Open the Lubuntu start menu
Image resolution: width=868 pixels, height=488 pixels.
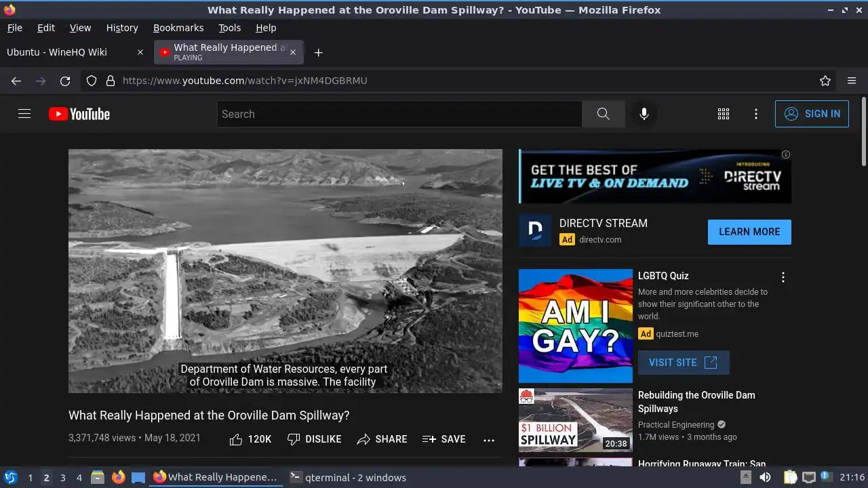pyautogui.click(x=11, y=477)
